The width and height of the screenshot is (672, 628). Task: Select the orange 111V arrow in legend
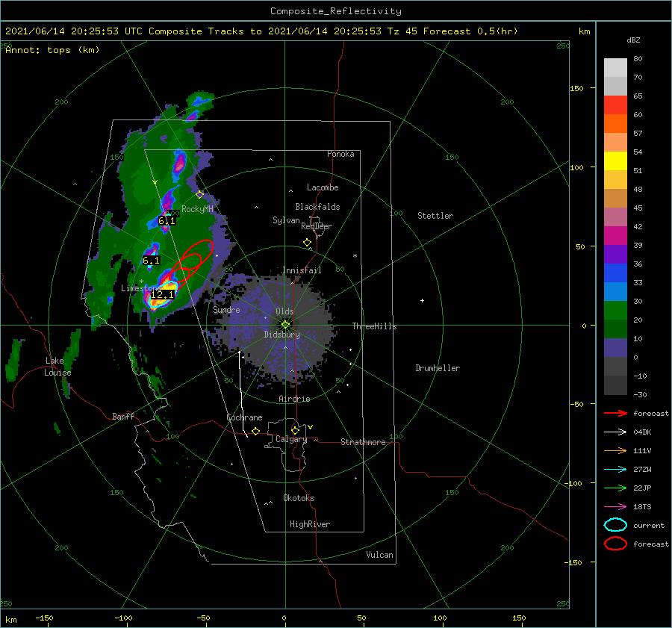coord(615,450)
